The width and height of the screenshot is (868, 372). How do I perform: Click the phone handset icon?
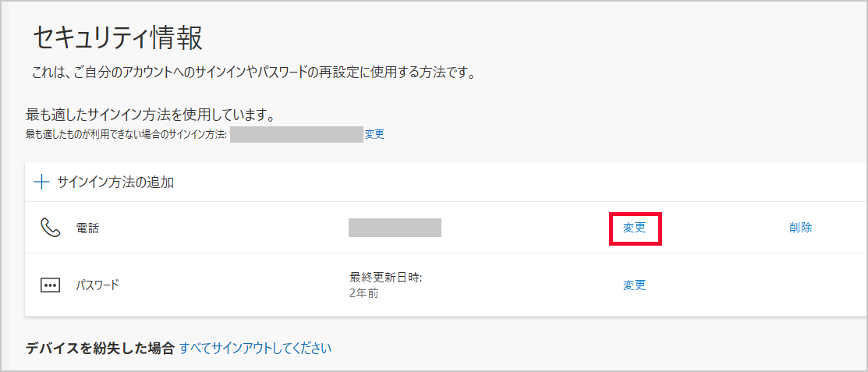[50, 228]
